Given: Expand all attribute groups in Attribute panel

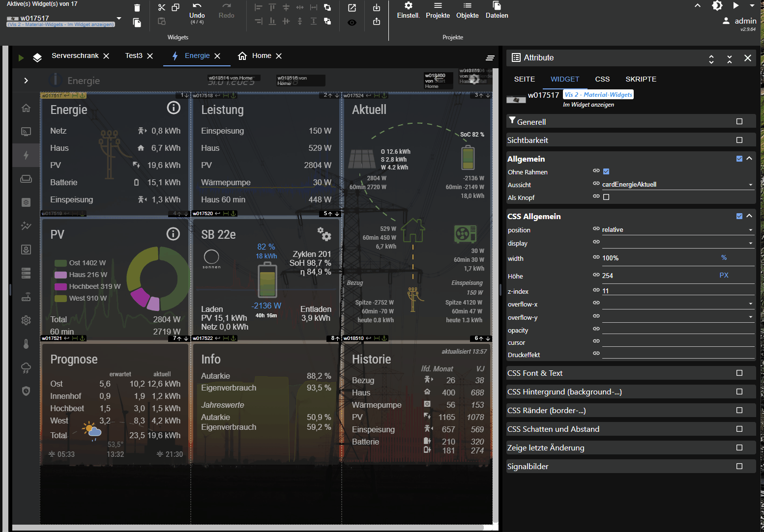Looking at the screenshot, I should [711, 59].
